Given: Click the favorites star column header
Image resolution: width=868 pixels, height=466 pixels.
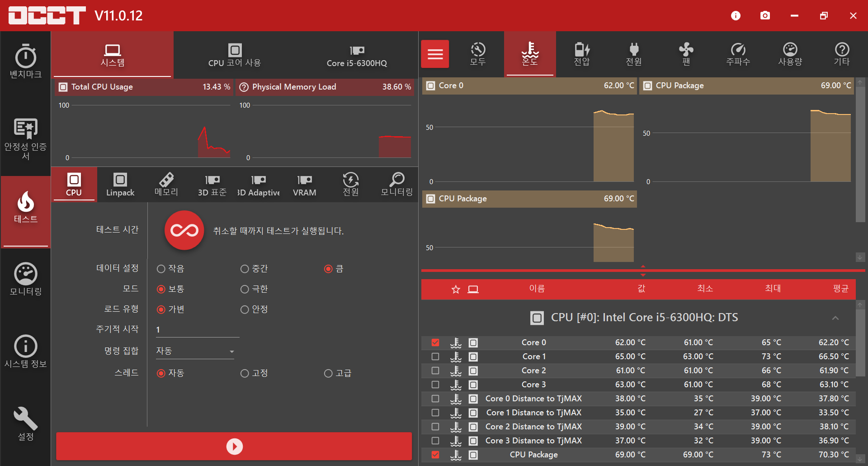Looking at the screenshot, I should 456,289.
